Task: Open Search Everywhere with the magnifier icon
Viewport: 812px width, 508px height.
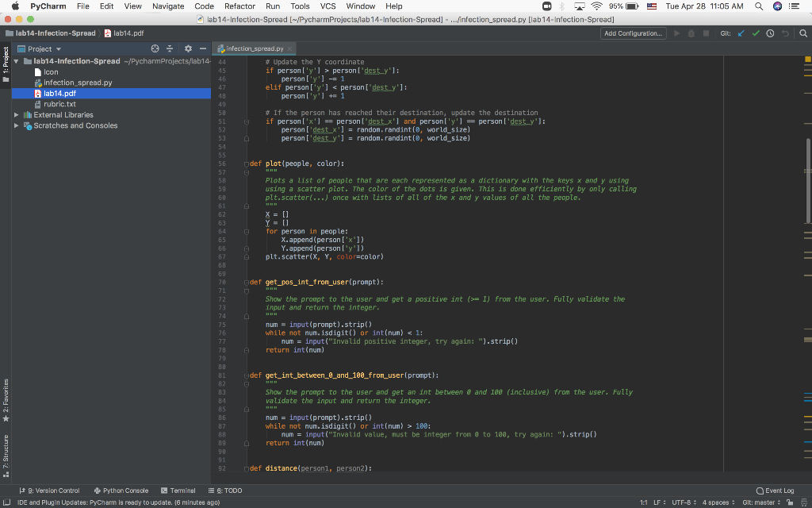Action: 803,33
